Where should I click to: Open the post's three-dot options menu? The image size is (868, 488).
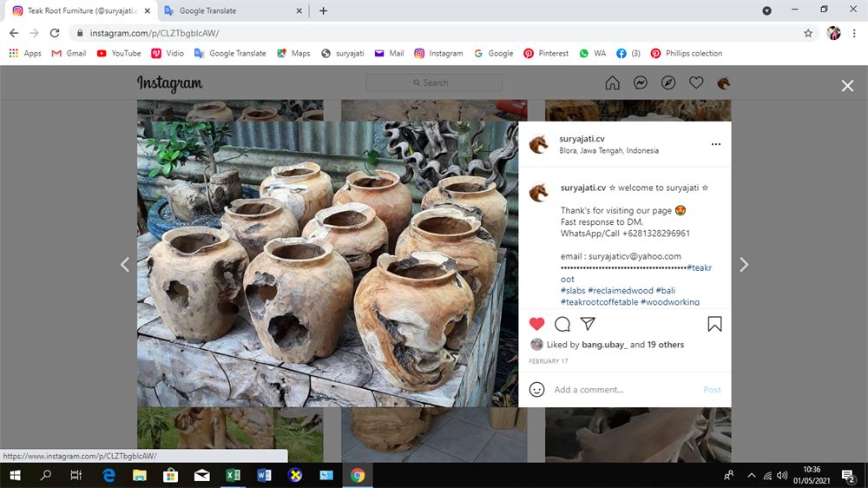tap(716, 144)
